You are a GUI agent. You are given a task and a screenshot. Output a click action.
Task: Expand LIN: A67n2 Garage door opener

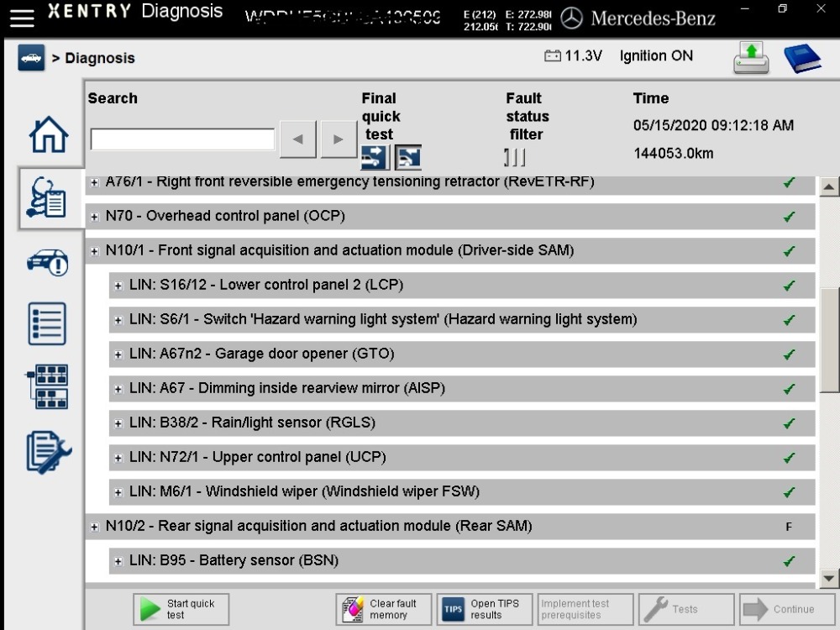click(x=118, y=354)
